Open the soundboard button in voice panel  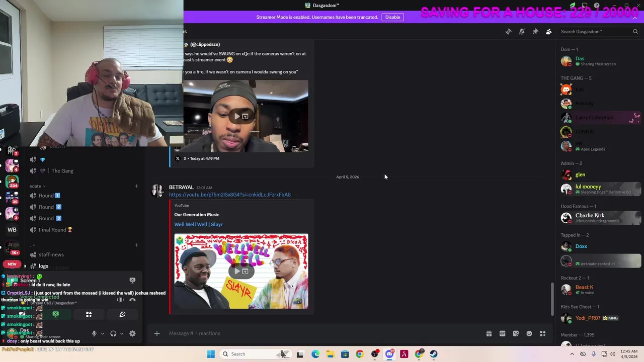click(122, 315)
